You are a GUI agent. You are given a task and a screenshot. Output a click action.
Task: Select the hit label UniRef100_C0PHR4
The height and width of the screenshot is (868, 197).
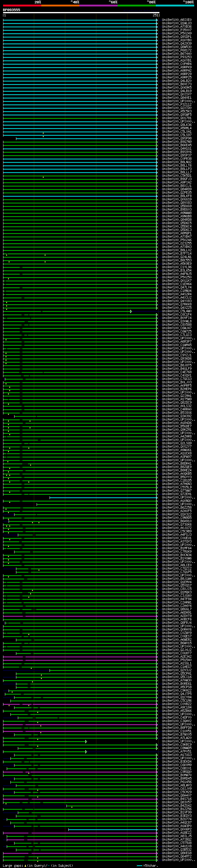[x=177, y=64]
